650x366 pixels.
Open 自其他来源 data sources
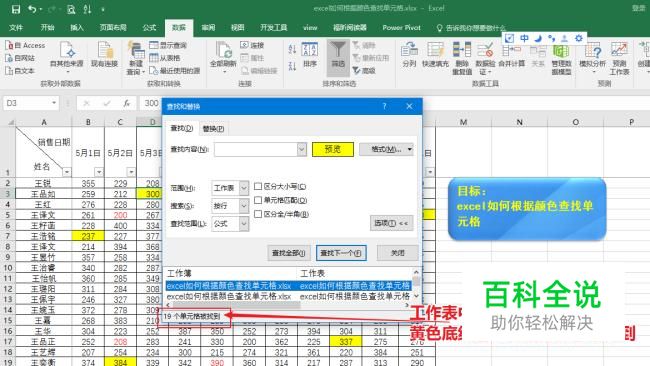pyautogui.click(x=67, y=56)
